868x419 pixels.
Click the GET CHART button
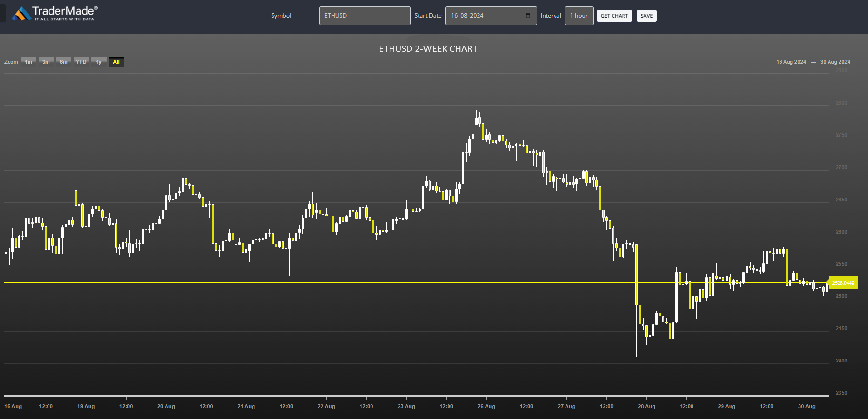click(614, 16)
